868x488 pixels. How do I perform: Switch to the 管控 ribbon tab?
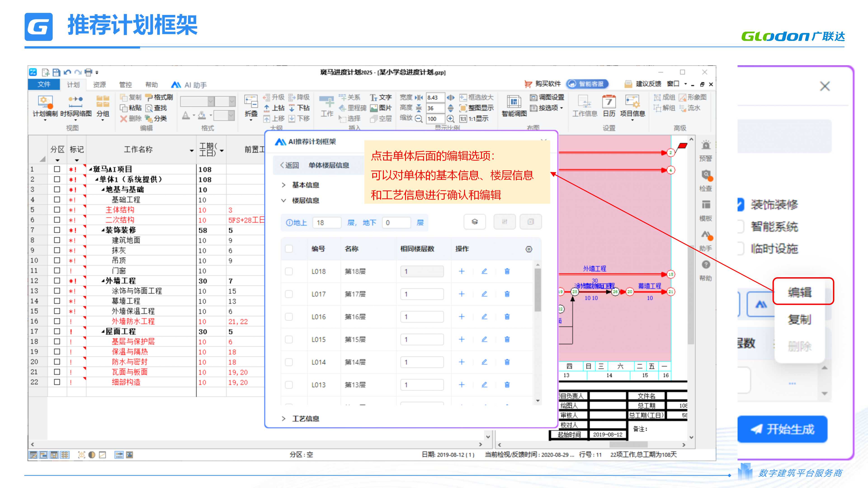[125, 84]
